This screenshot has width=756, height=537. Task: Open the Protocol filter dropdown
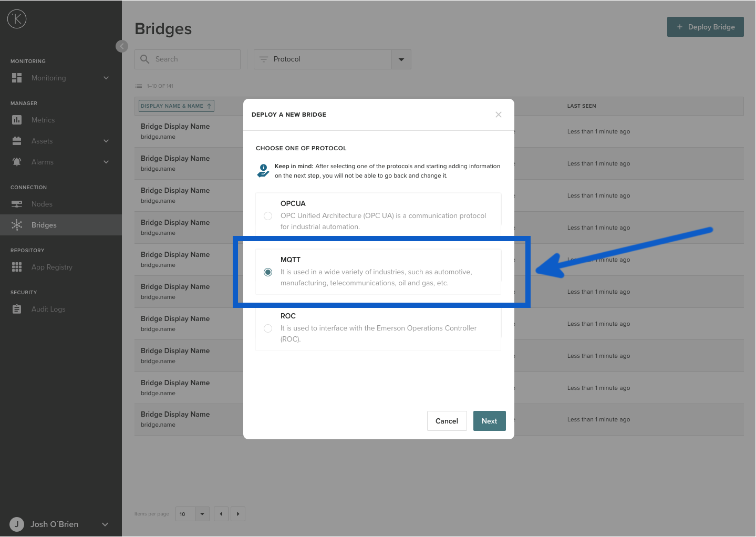point(401,59)
